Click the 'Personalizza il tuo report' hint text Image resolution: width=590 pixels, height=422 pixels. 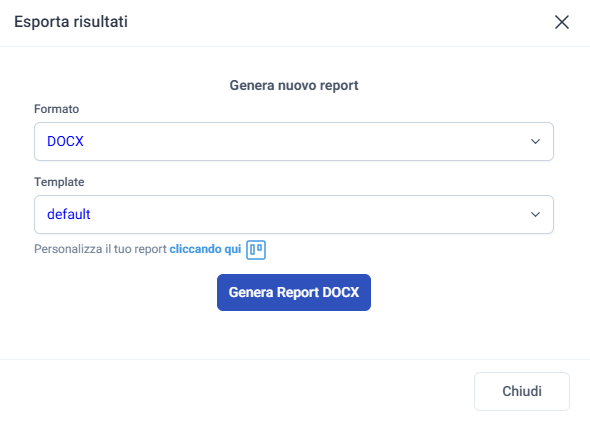(100, 249)
